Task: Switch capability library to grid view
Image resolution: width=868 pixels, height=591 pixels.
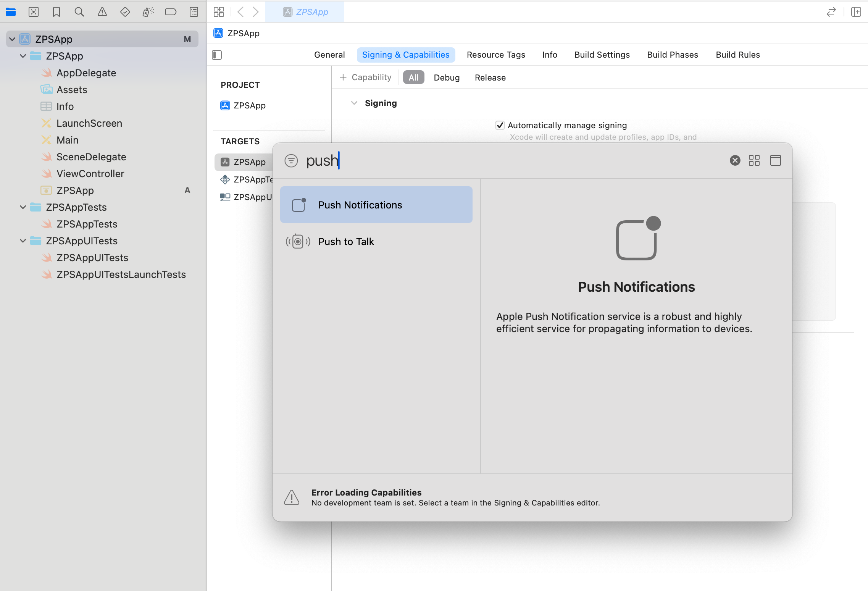Action: (x=754, y=160)
